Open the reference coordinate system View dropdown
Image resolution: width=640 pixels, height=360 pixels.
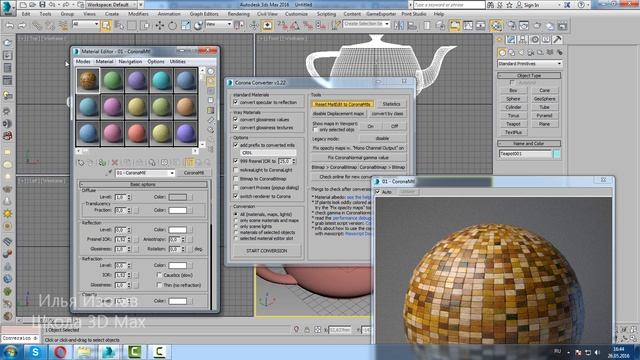point(219,24)
